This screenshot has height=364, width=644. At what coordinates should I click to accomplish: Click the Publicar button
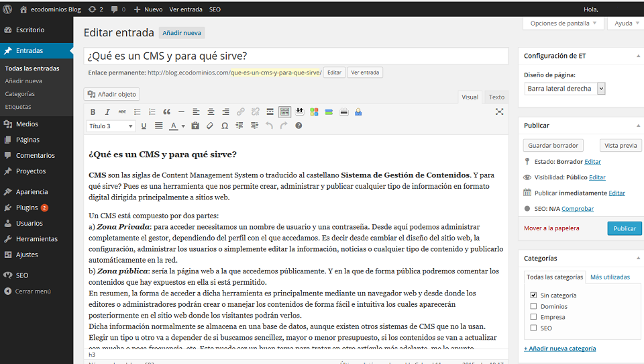tap(624, 228)
